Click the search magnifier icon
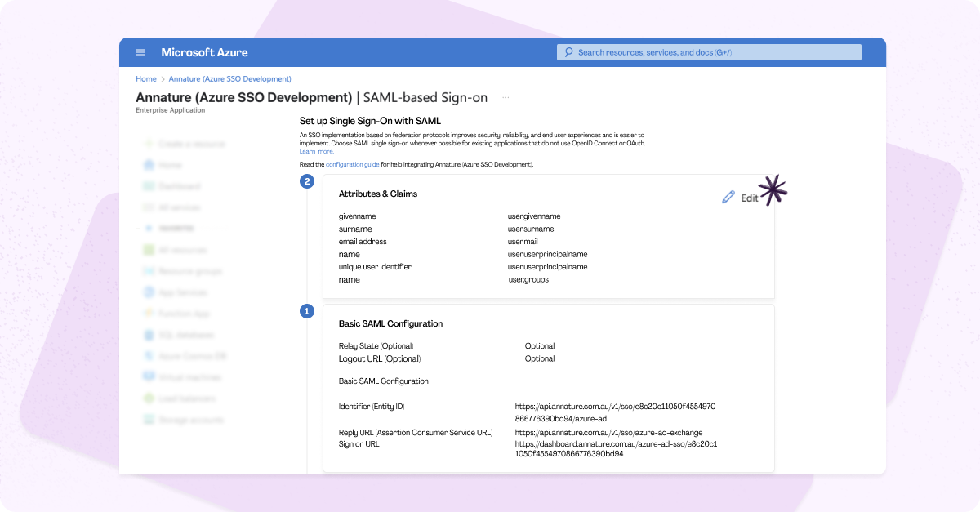Image resolution: width=980 pixels, height=512 pixels. (x=568, y=52)
